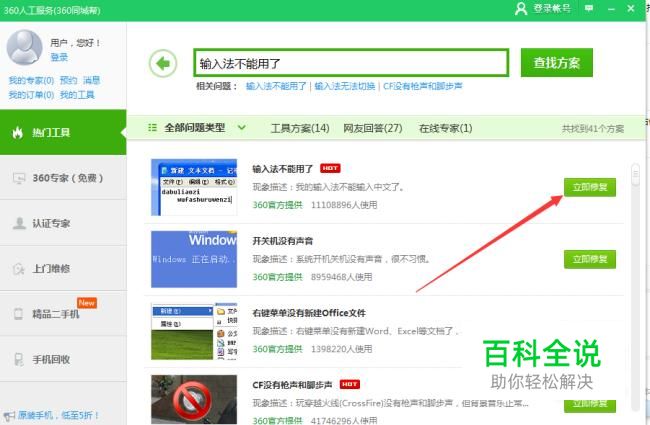Click result title CF没有枪声和脚步声
650x425 pixels.
coord(292,385)
